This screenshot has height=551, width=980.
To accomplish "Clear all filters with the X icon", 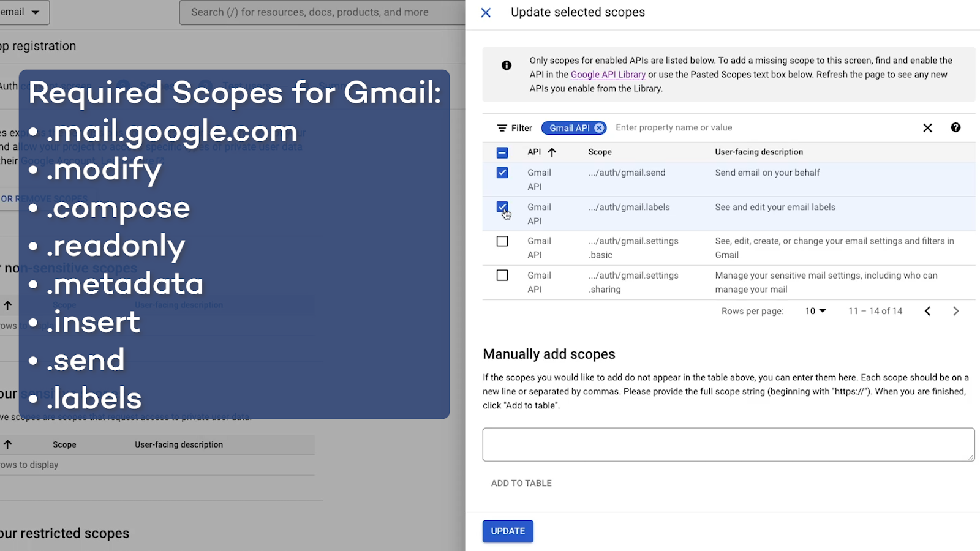I will pos(927,127).
